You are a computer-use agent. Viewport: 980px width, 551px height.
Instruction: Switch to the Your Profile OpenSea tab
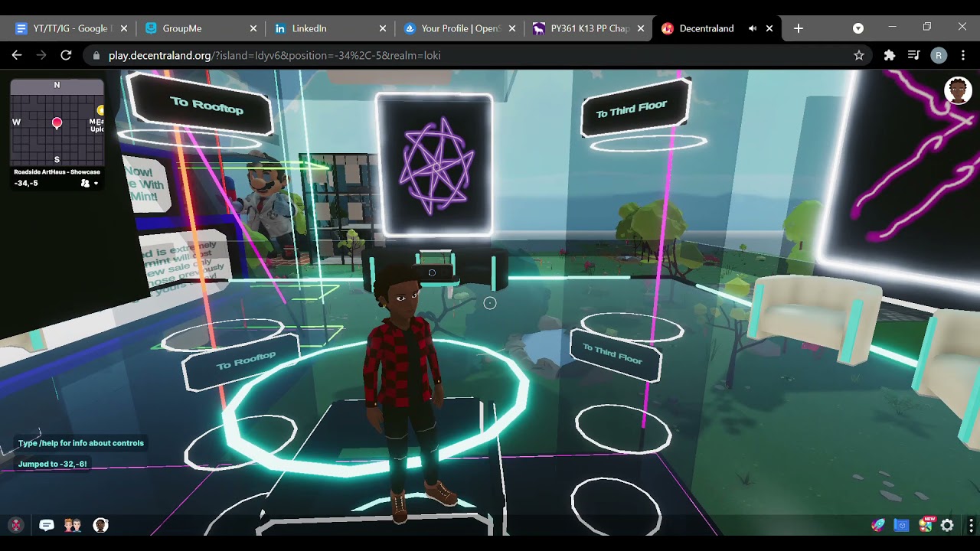click(459, 28)
